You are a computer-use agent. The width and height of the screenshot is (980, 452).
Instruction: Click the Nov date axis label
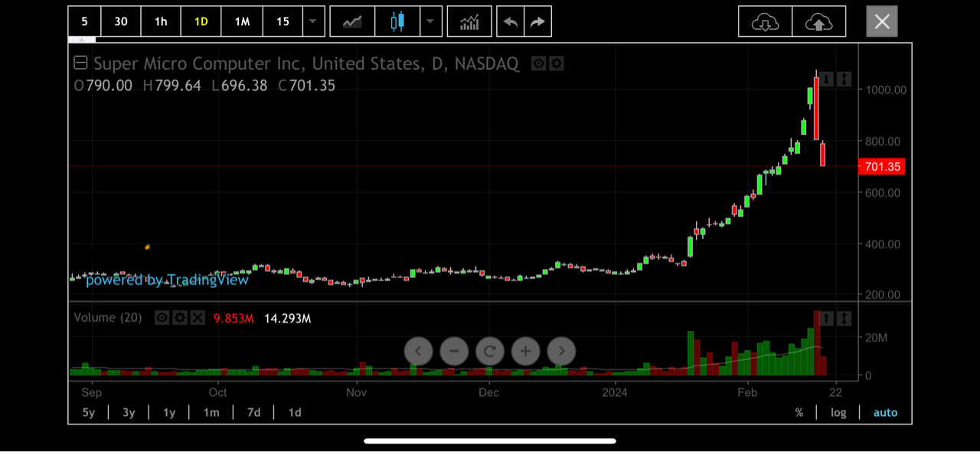click(356, 392)
